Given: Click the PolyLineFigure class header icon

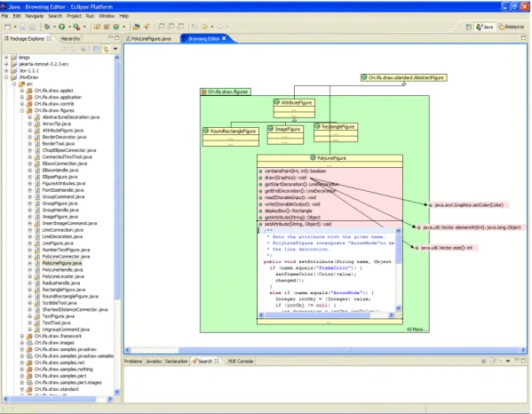Looking at the screenshot, I should 314,158.
